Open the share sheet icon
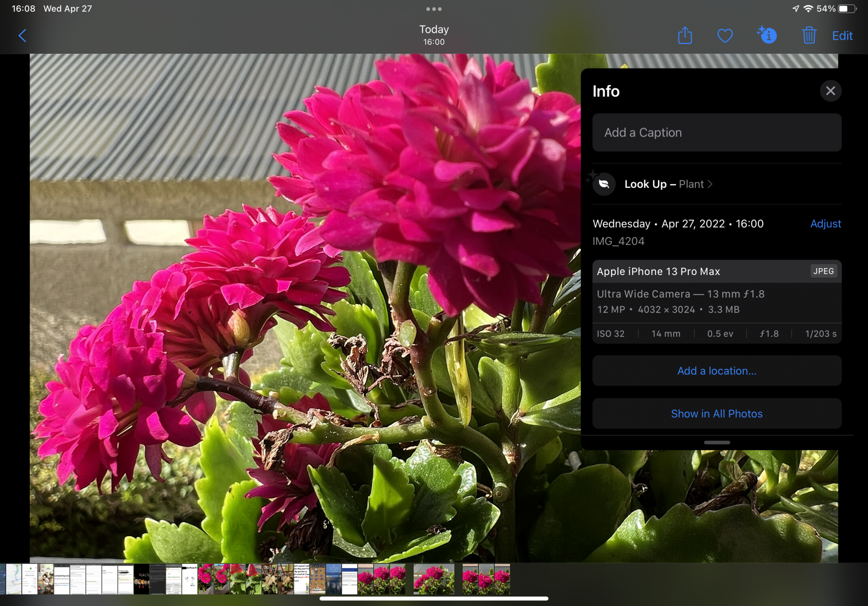 (x=685, y=36)
